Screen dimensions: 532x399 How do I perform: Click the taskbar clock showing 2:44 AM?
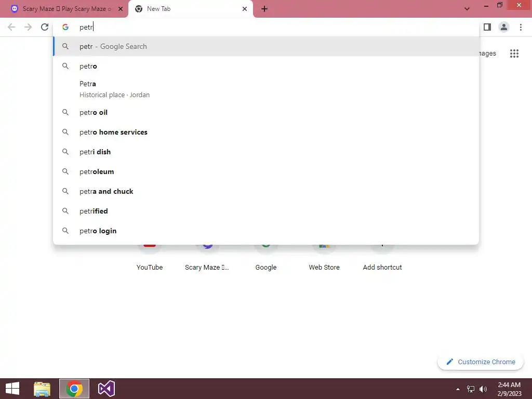509,389
